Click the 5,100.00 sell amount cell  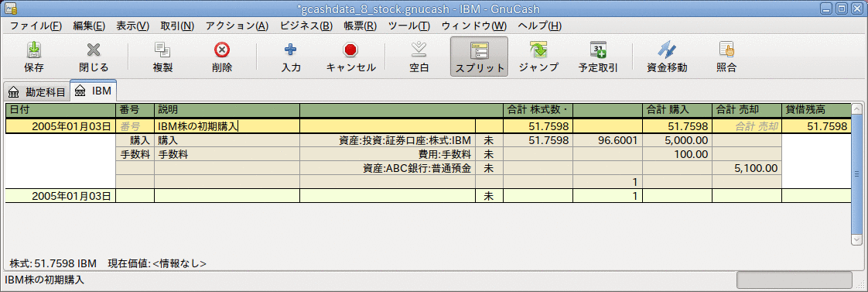point(747,168)
